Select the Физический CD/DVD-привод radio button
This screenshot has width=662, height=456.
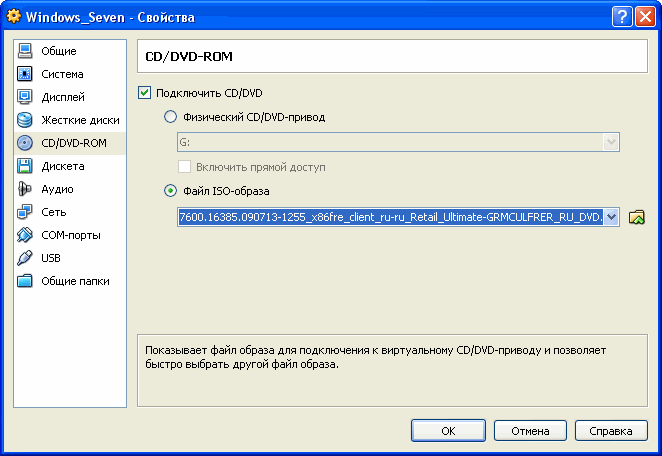coord(170,117)
